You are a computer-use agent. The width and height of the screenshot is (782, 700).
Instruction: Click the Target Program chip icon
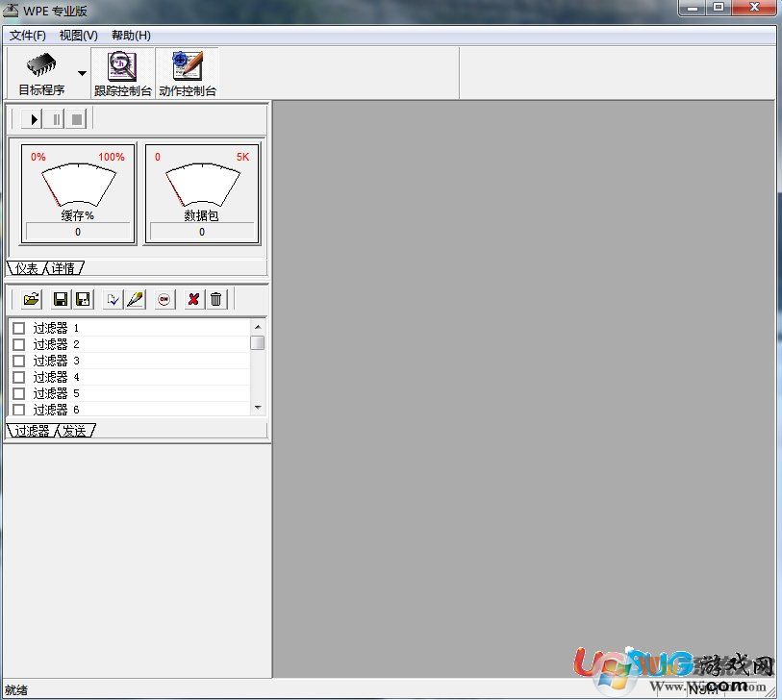(41, 65)
